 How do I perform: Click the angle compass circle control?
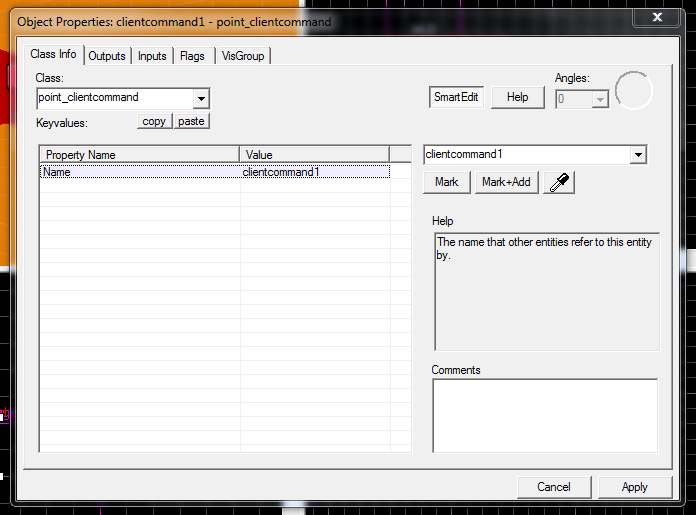pyautogui.click(x=633, y=91)
